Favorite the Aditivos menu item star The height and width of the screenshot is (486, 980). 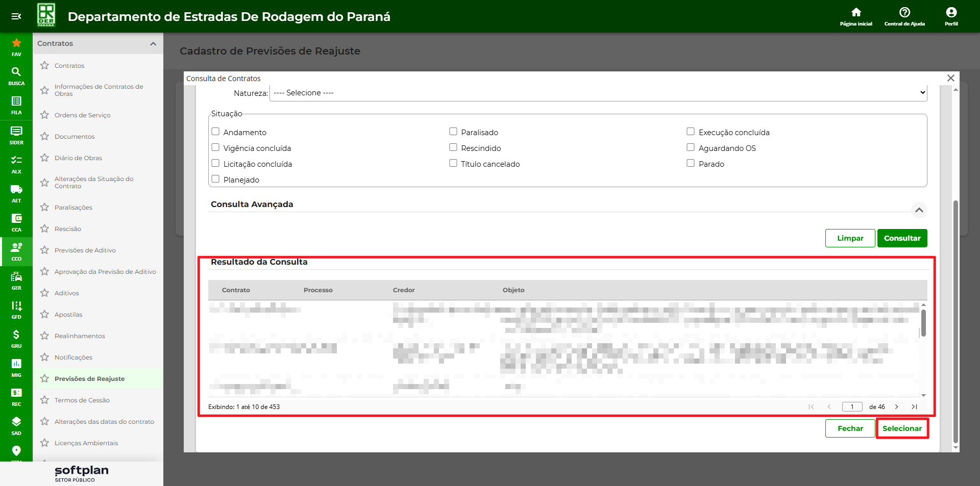45,293
